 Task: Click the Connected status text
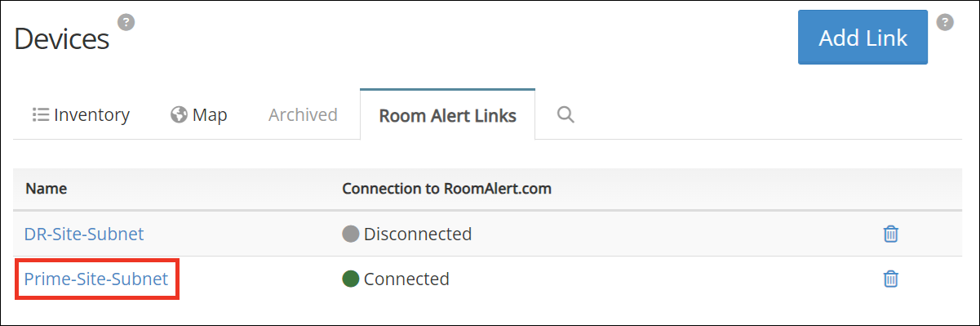tap(406, 279)
